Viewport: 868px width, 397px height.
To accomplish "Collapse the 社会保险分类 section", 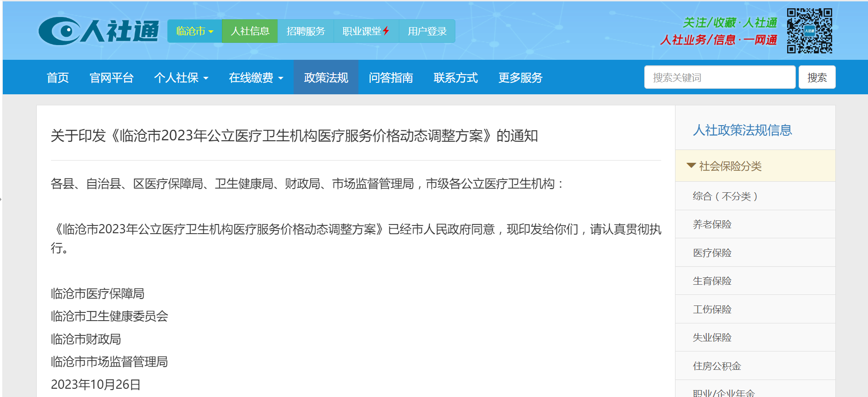I will click(724, 166).
